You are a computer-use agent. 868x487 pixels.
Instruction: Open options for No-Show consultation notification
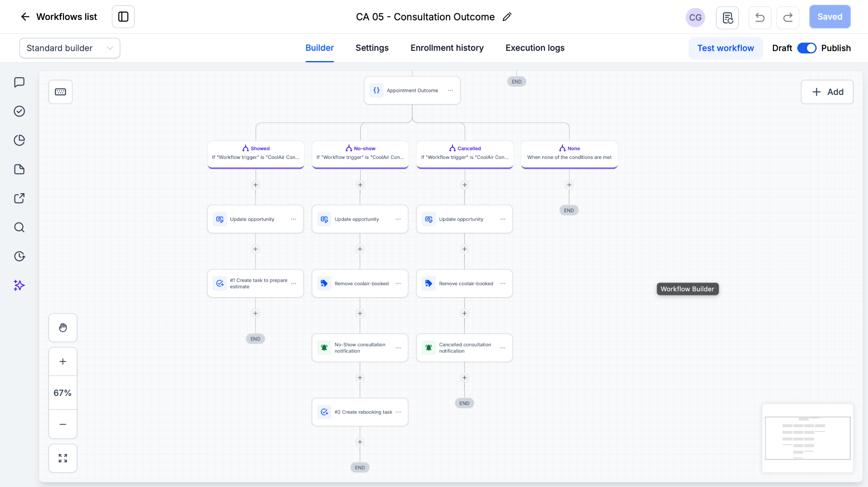click(x=398, y=348)
